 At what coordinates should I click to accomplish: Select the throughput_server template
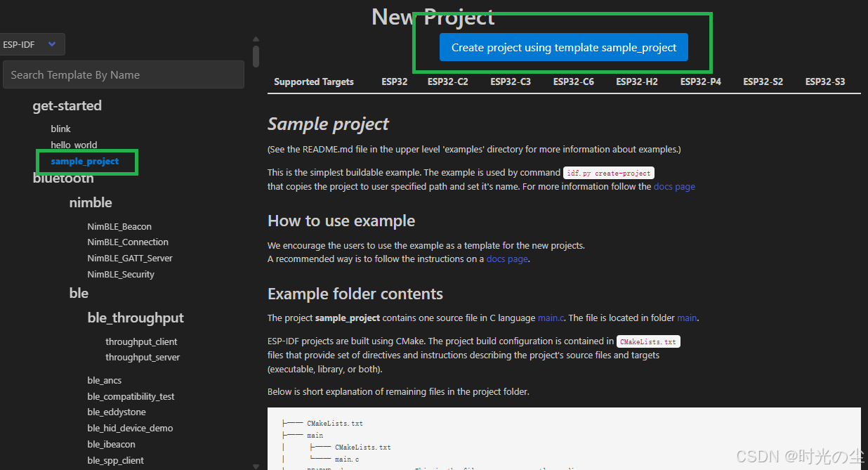(143, 357)
